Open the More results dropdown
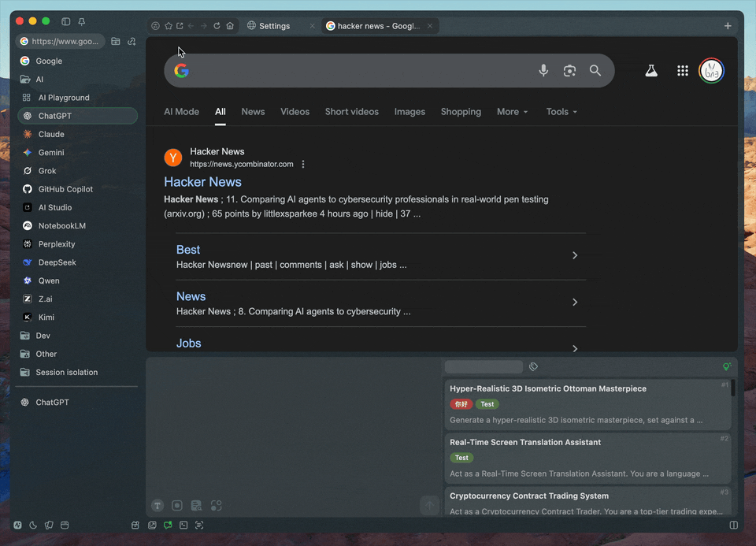Image resolution: width=756 pixels, height=546 pixels. pos(512,112)
